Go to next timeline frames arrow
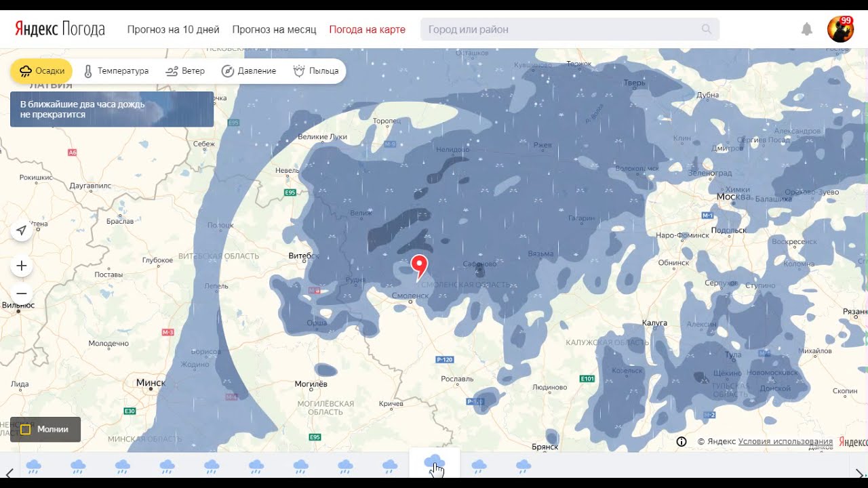This screenshot has height=488, width=868. click(859, 472)
